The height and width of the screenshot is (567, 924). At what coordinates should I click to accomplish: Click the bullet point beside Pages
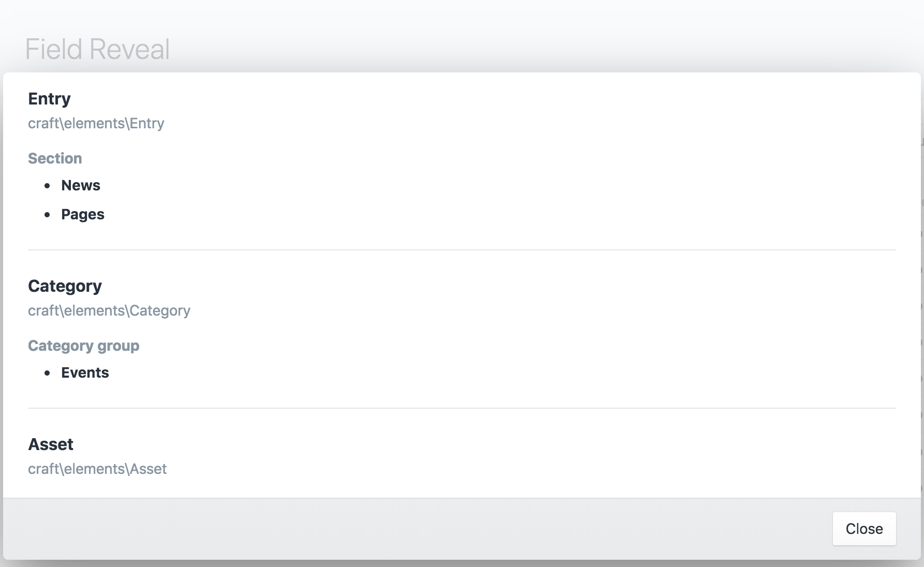tap(48, 215)
